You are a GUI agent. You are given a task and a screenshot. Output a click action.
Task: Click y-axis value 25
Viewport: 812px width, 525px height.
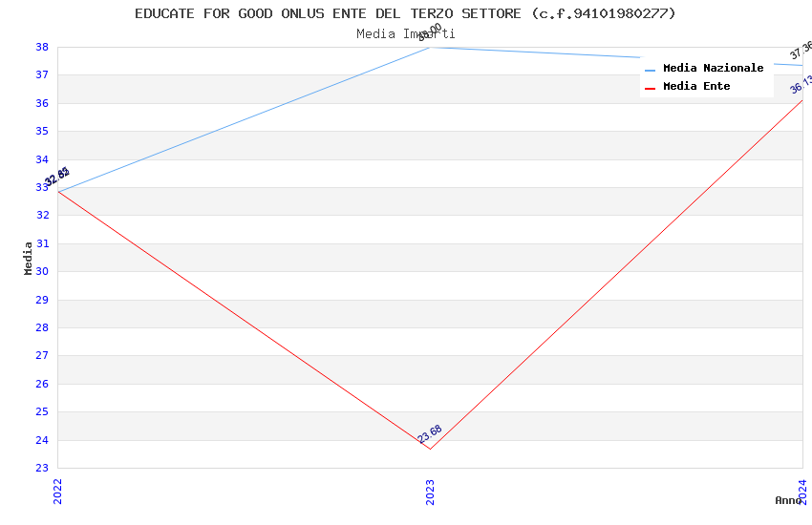click(x=42, y=411)
